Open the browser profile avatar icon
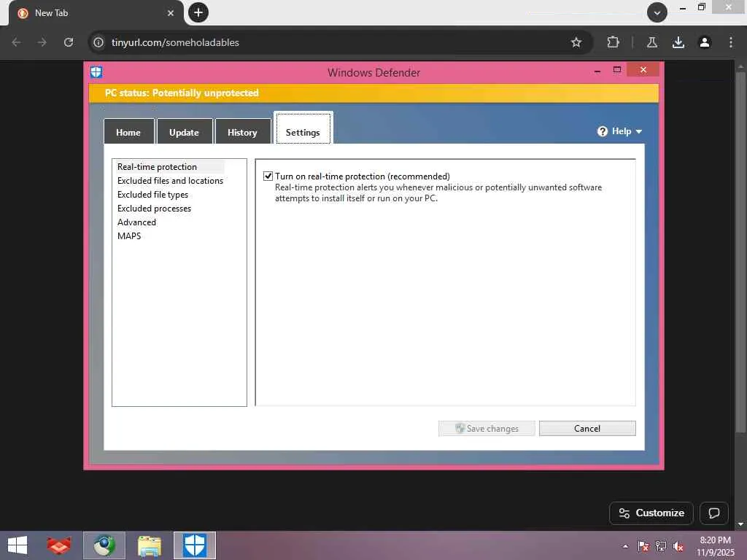The image size is (747, 560). 704,42
